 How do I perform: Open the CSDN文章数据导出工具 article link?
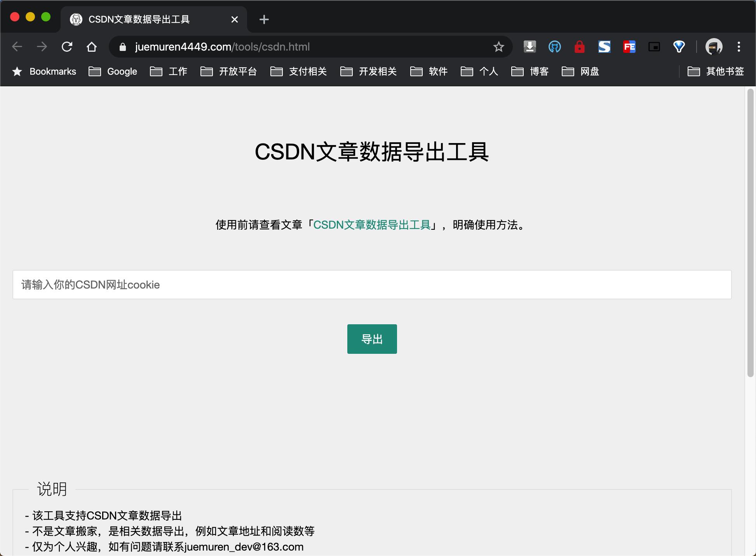(x=373, y=225)
